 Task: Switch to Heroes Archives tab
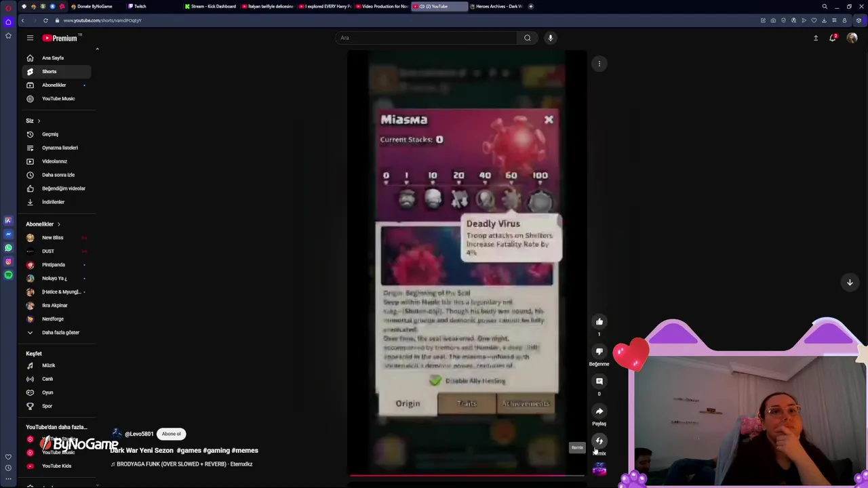pos(496,6)
